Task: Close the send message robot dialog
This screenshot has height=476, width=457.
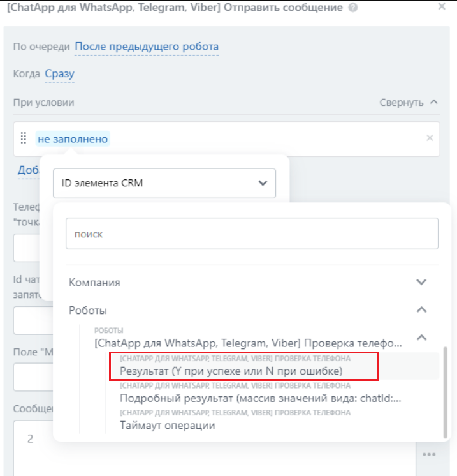Action: (442, 7)
